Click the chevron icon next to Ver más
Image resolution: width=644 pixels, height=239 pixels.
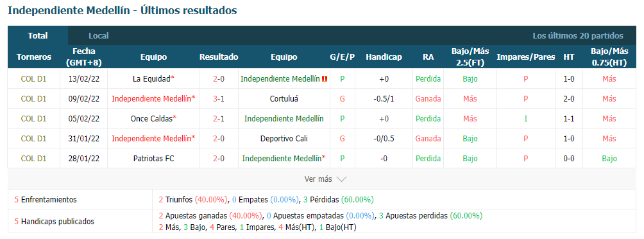(x=341, y=179)
